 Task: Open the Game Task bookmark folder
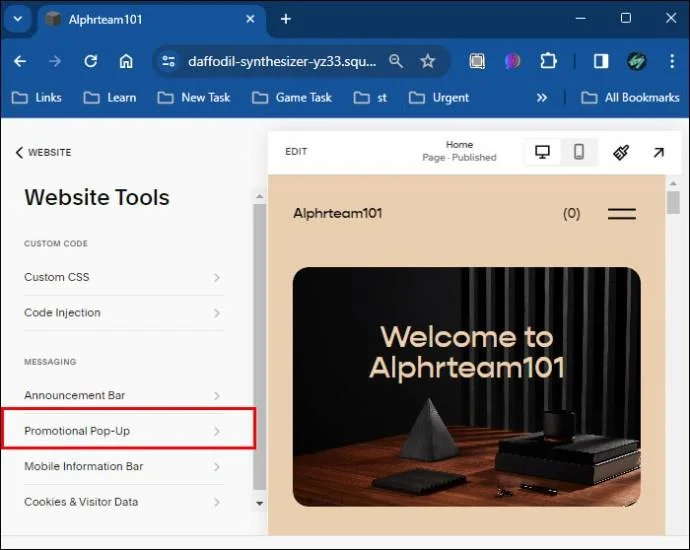tap(291, 98)
